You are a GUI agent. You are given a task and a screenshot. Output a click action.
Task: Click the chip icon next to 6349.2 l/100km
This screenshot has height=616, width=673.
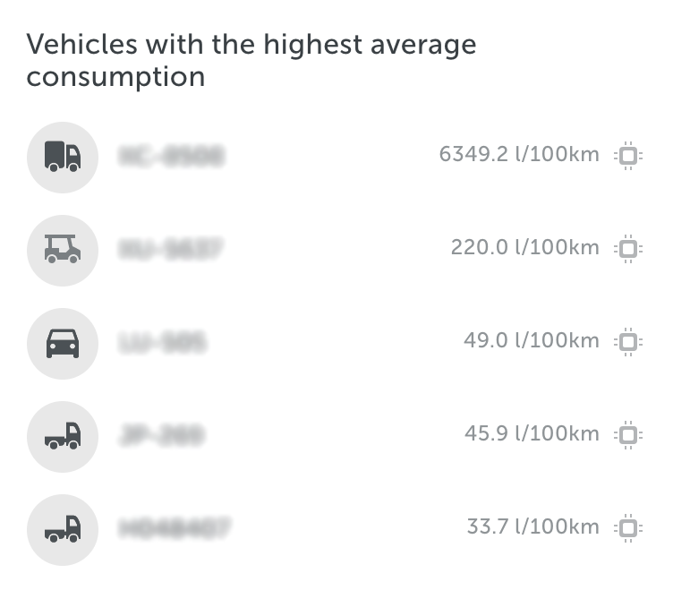(628, 156)
